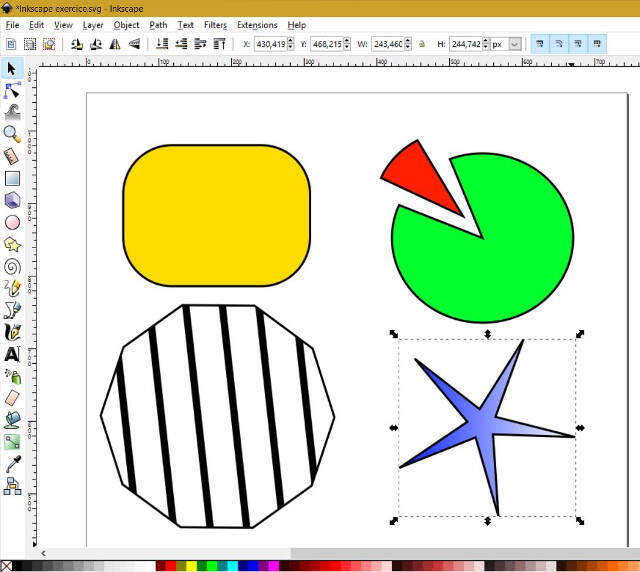The width and height of the screenshot is (640, 572).
Task: Open the Edit menu
Action: pos(36,25)
